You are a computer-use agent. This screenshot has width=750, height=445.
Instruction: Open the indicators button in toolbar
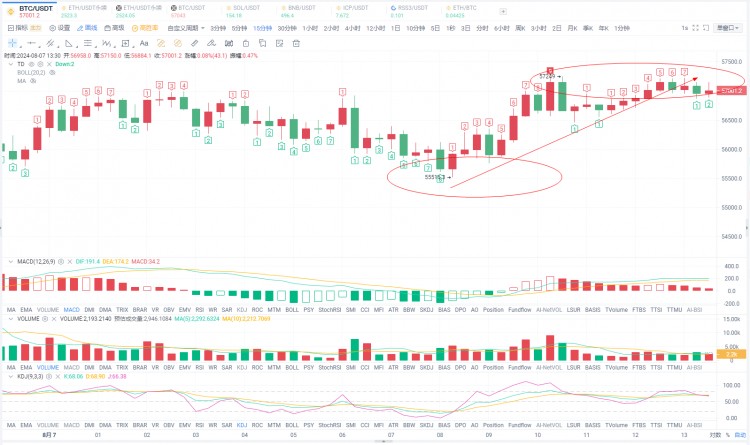(x=18, y=28)
